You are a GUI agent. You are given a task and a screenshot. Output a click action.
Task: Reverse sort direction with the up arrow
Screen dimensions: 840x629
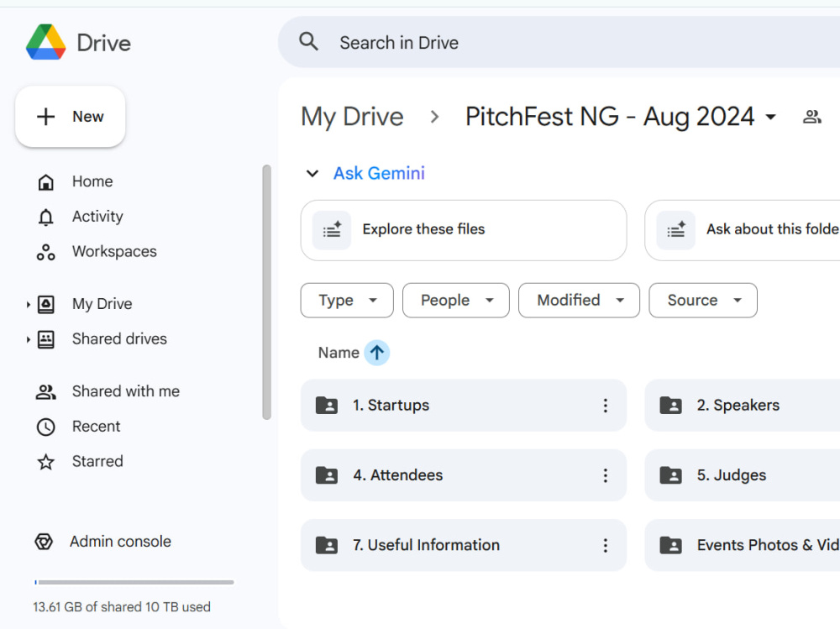[x=377, y=353]
